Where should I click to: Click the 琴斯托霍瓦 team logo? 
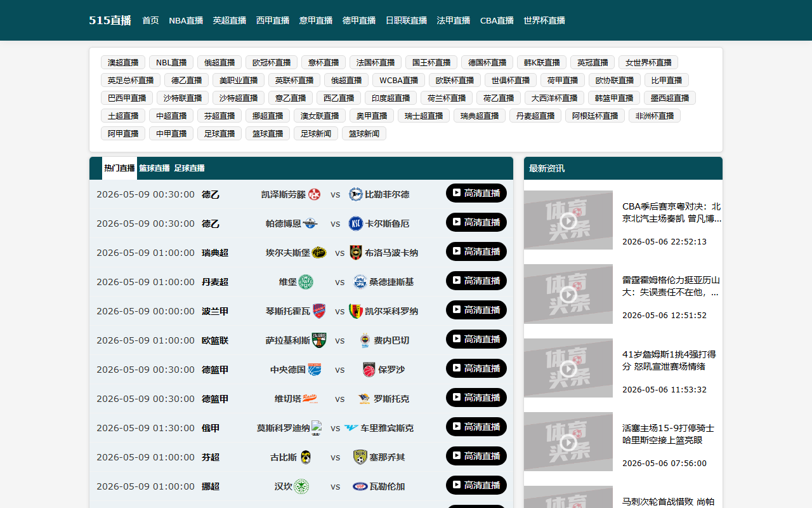[319, 311]
